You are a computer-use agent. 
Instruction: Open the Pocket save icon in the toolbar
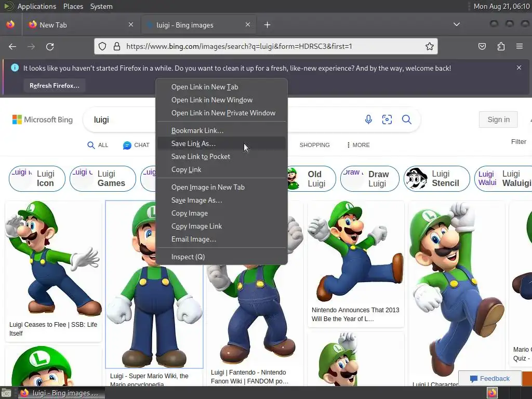pyautogui.click(x=482, y=46)
